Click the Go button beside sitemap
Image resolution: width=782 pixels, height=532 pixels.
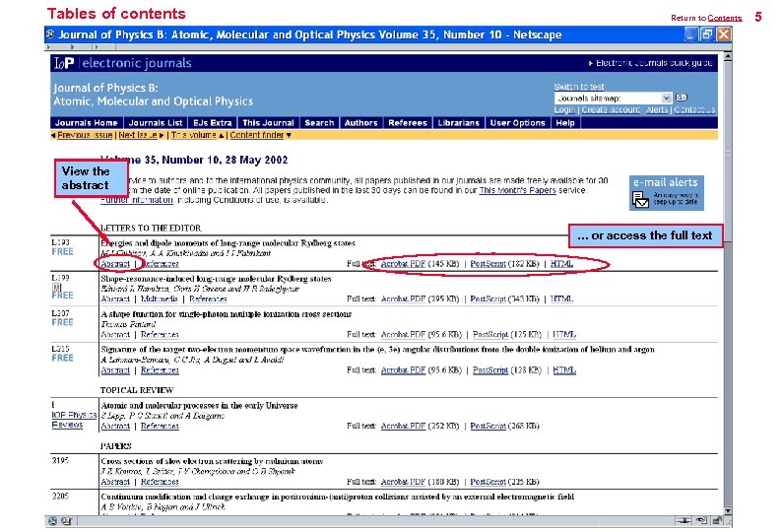(x=682, y=98)
